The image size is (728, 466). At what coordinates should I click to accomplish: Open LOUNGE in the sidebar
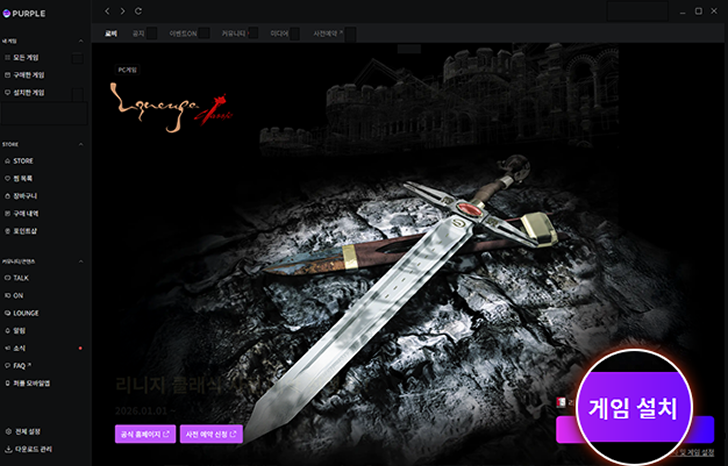click(21, 313)
